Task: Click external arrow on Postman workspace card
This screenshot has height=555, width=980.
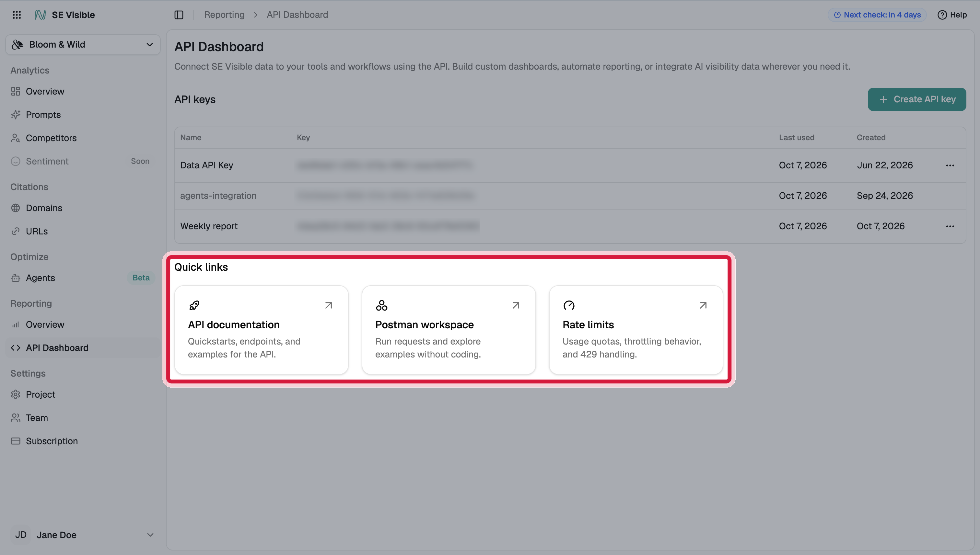Action: pyautogui.click(x=516, y=305)
